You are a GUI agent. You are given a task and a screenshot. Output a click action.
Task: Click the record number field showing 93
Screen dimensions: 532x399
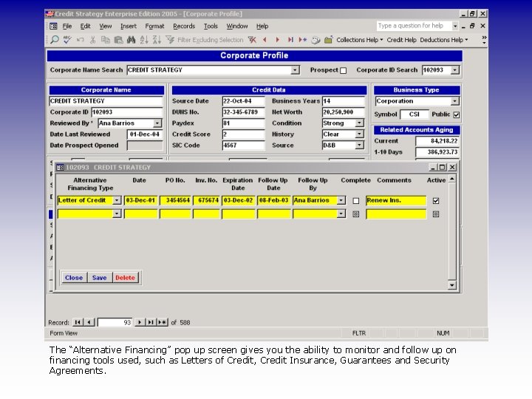(x=115, y=322)
